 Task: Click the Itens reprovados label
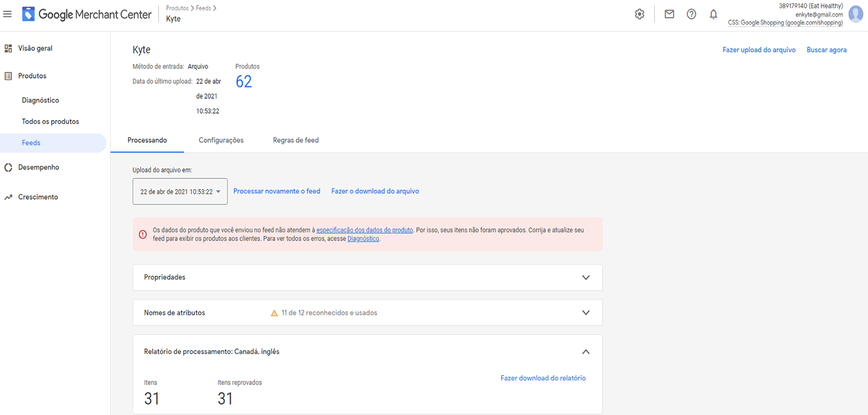(x=240, y=382)
